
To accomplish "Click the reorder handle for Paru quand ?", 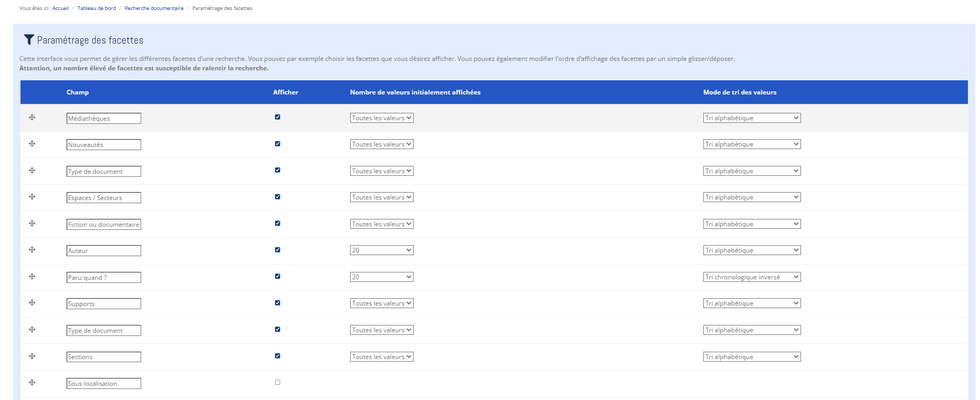I will tap(32, 277).
